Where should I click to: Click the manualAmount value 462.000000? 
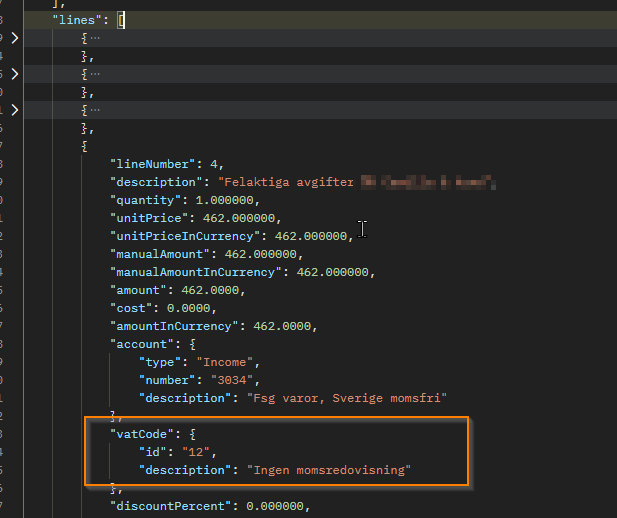pos(260,254)
